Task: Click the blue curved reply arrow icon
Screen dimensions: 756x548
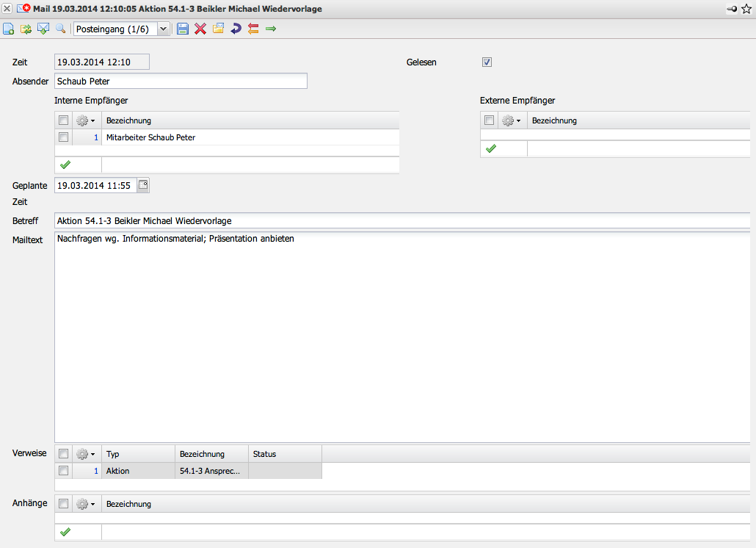Action: point(236,29)
